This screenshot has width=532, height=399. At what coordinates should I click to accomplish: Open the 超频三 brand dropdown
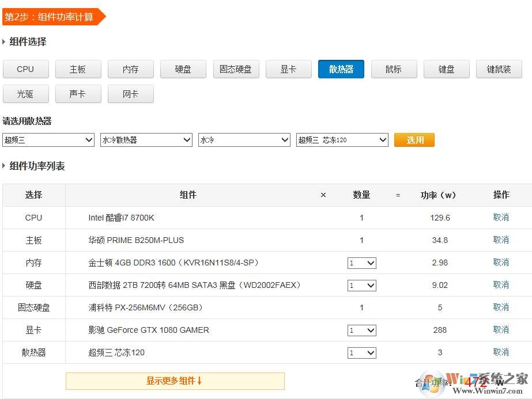tap(48, 140)
